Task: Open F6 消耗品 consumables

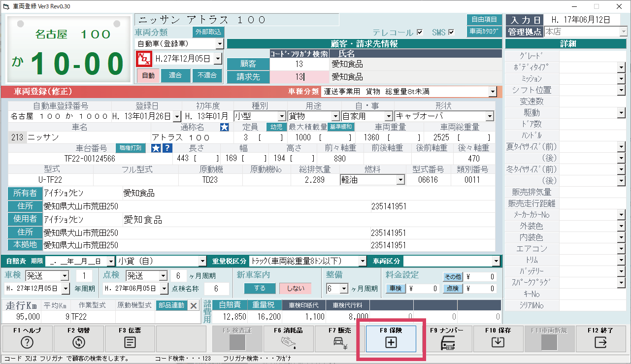Action: click(288, 338)
